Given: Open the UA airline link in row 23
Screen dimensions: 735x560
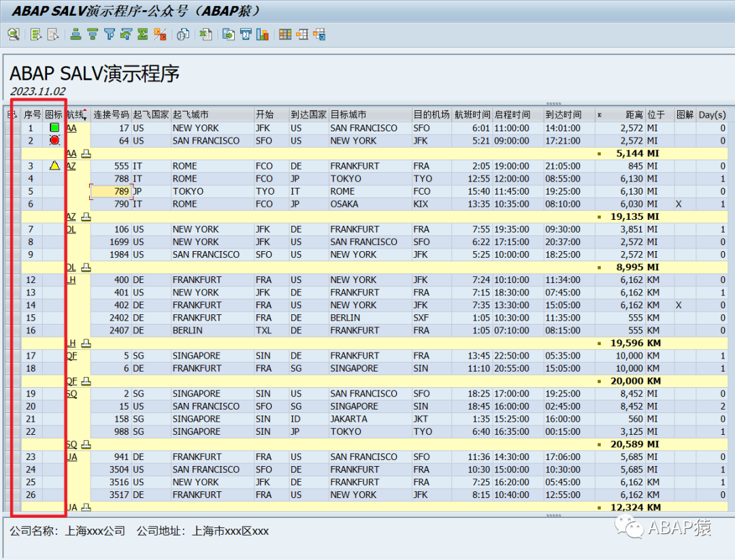Looking at the screenshot, I should point(71,457).
